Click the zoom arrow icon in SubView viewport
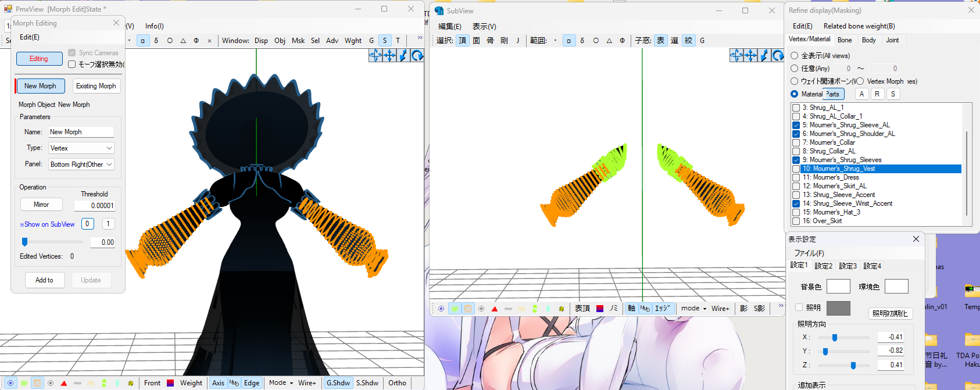This screenshot has width=980, height=390. pyautogui.click(x=764, y=55)
